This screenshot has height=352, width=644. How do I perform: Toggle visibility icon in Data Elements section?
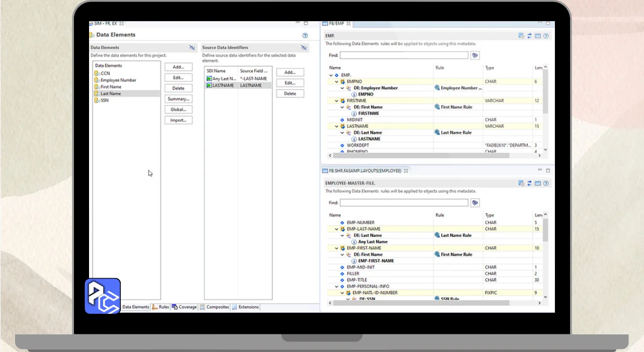click(192, 48)
